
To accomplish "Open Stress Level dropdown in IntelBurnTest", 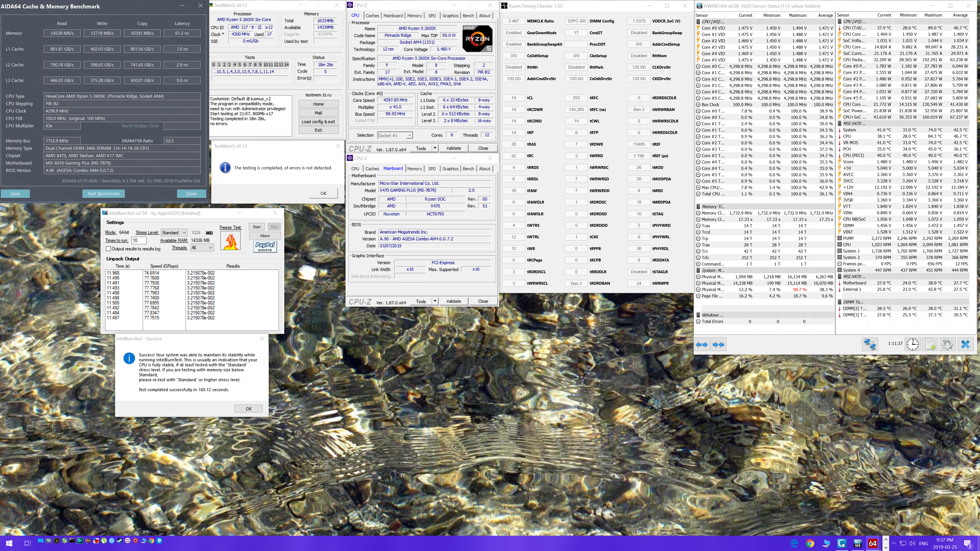I will point(174,233).
